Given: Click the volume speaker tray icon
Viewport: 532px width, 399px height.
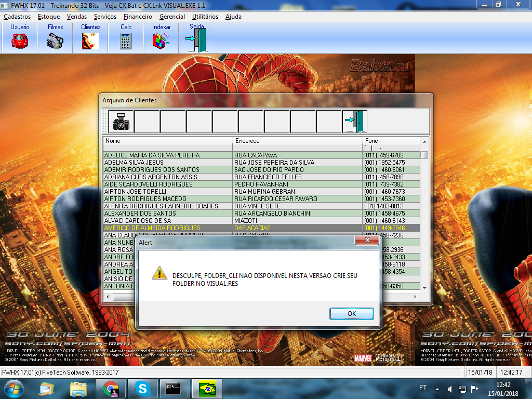Looking at the screenshot, I should click(450, 389).
